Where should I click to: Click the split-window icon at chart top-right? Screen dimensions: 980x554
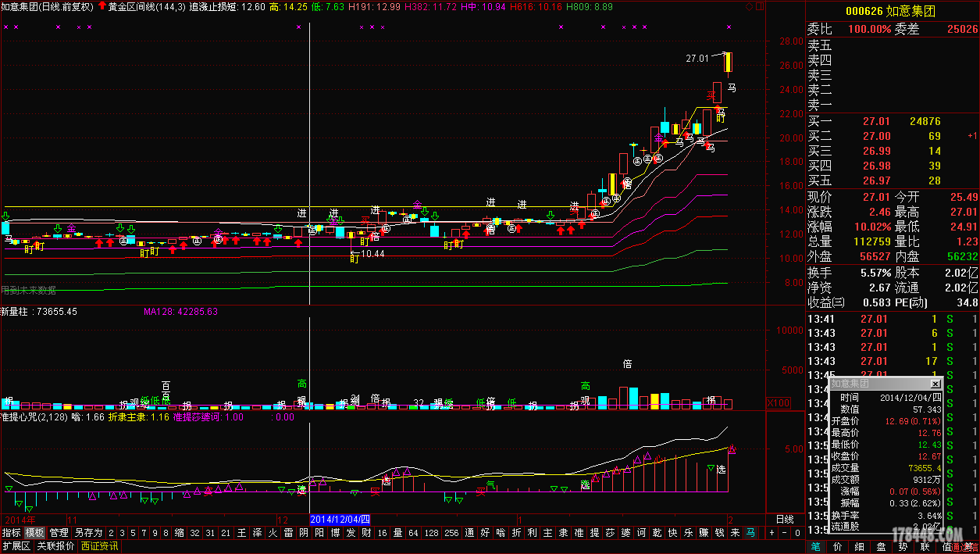point(759,7)
